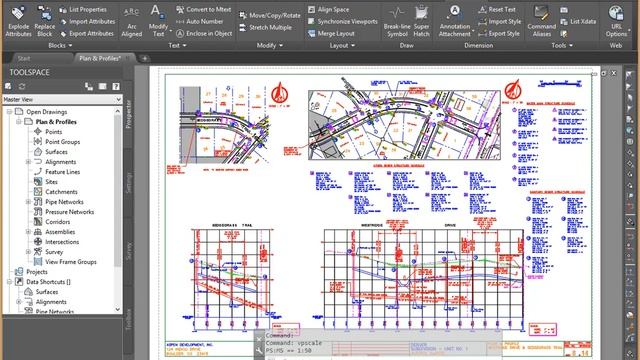
Task: Switch to the Plan & Profiles tab
Action: click(100, 58)
